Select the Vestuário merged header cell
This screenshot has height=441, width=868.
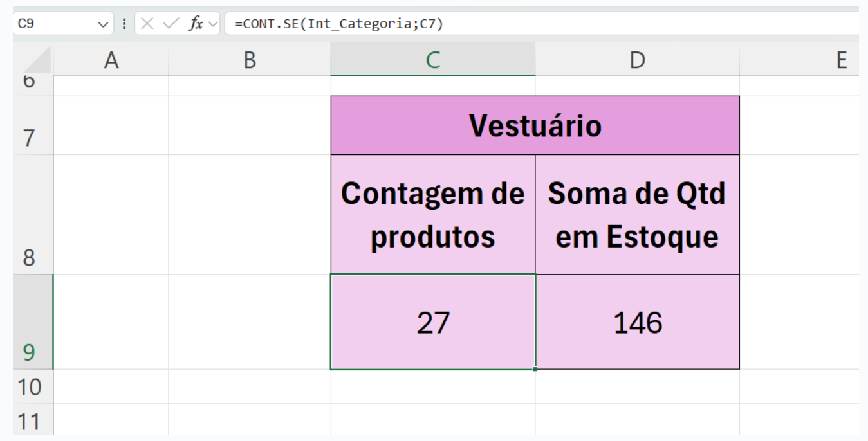click(534, 126)
